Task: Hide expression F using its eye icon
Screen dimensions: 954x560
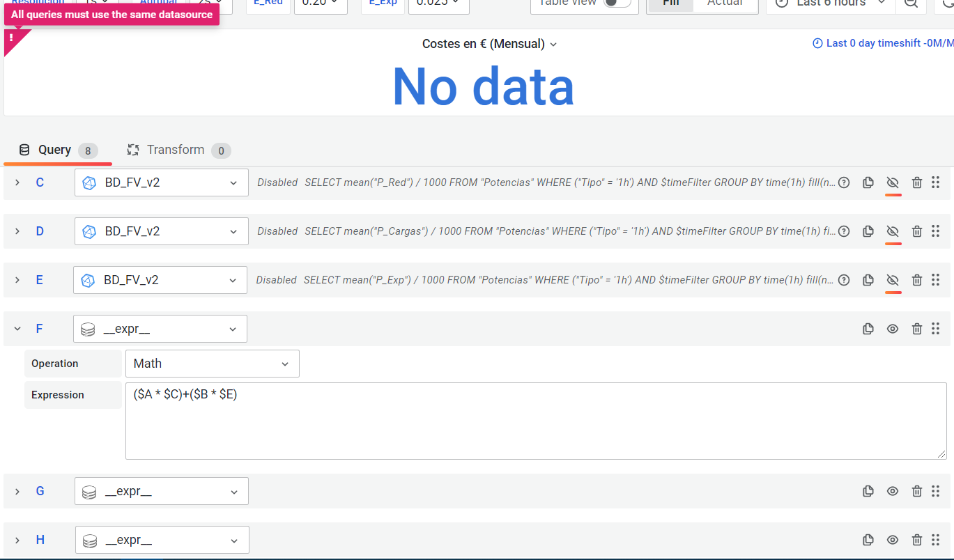Action: [x=892, y=329]
